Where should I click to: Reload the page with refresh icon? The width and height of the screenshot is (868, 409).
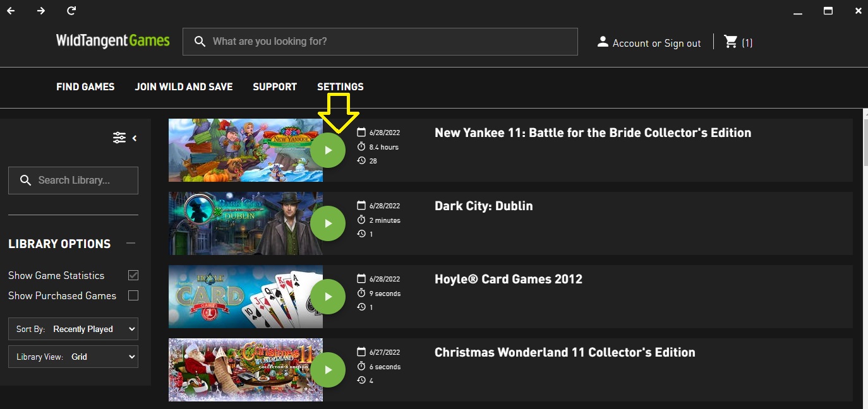pos(71,11)
